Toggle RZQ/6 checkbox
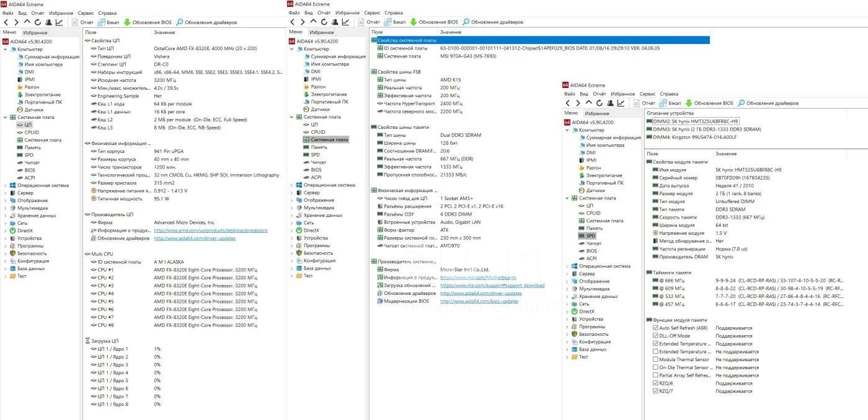The width and height of the screenshot is (868, 420). coord(655,383)
